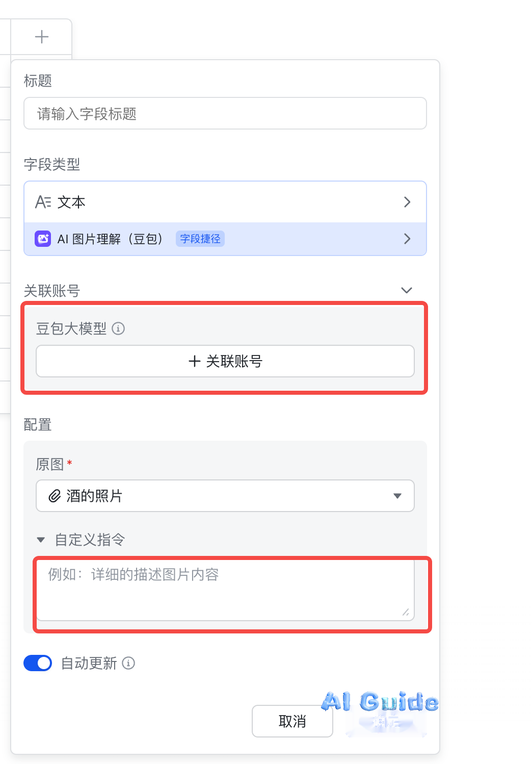Click the 取消 cancel button
The height and width of the screenshot is (764, 532).
[292, 721]
